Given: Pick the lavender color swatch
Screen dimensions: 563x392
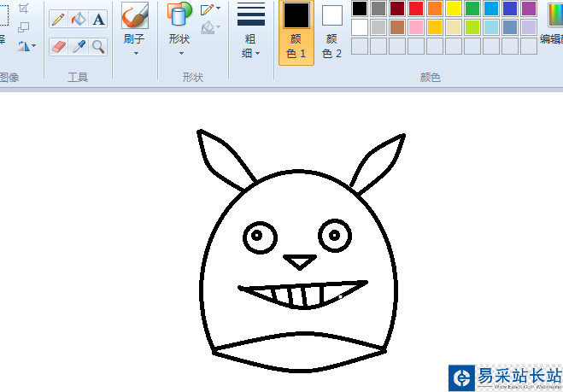Looking at the screenshot, I should 529,27.
